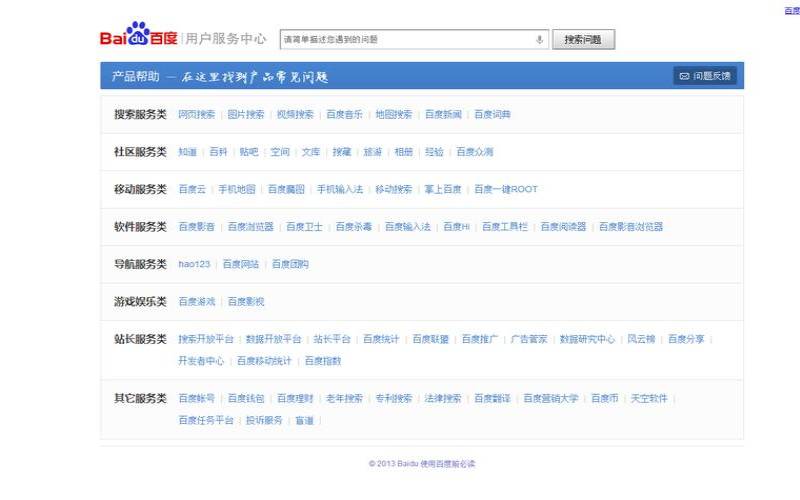This screenshot has height=500, width=800.
Task: Open 百度移动统计 link
Action: point(264,361)
